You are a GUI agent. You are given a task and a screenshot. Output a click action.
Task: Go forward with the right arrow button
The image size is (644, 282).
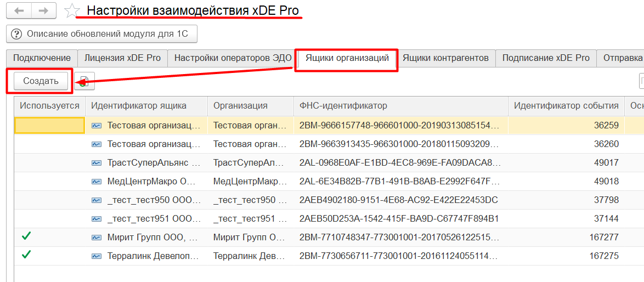(44, 11)
